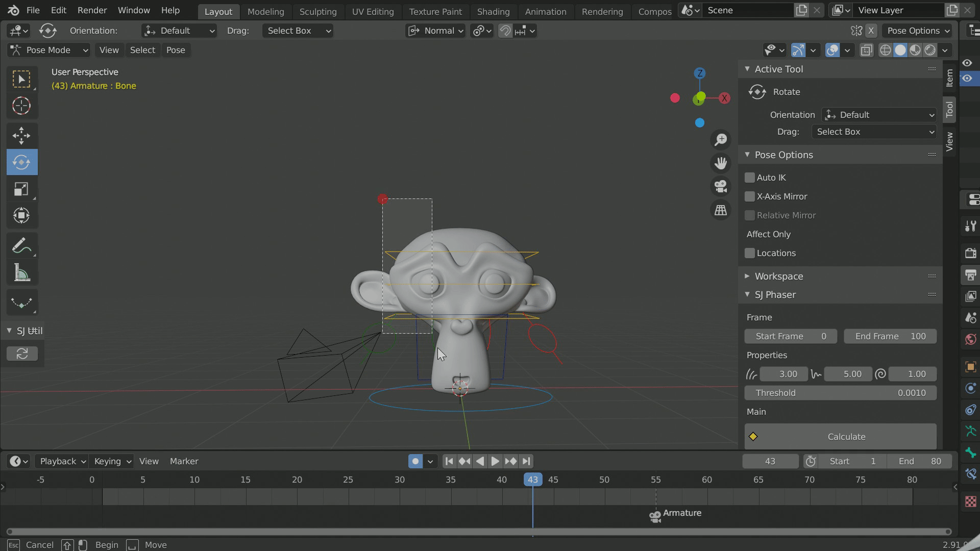This screenshot has height=551, width=980.
Task: Click the SJ Util refresh icon
Action: point(22,354)
